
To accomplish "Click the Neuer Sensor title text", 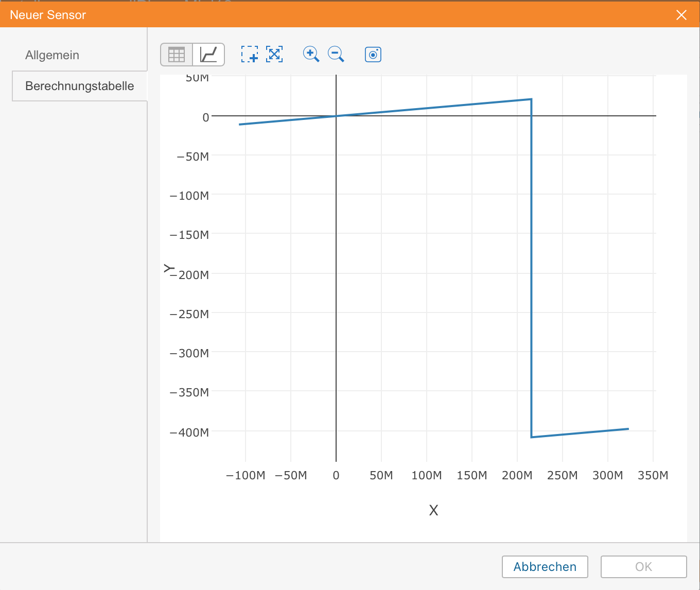I will coord(48,15).
